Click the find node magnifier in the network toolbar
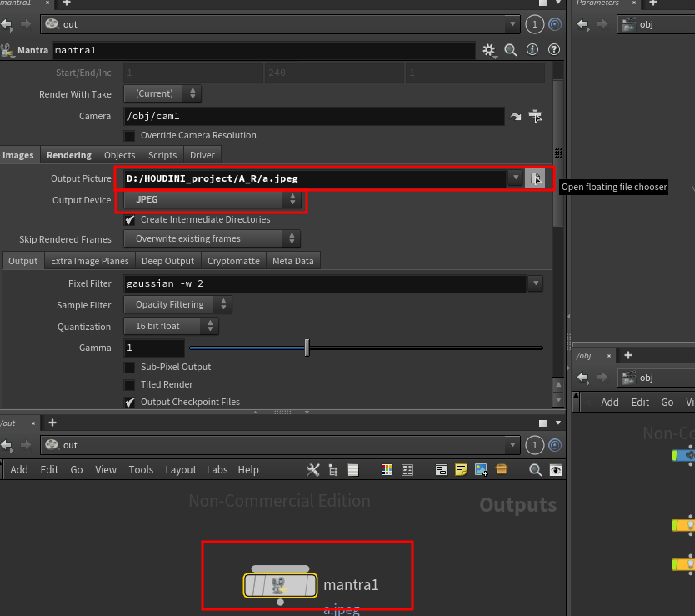Viewport: 695px width, 616px height. (x=536, y=470)
